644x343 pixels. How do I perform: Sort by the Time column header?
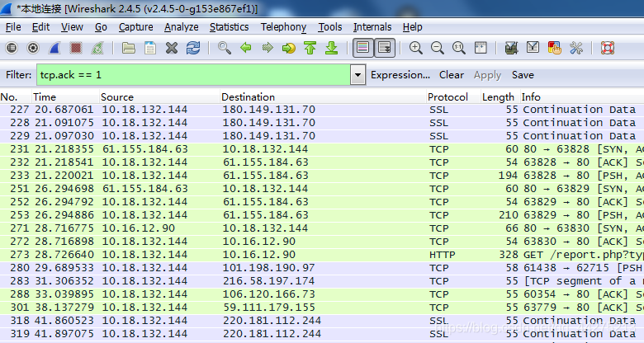(x=66, y=97)
